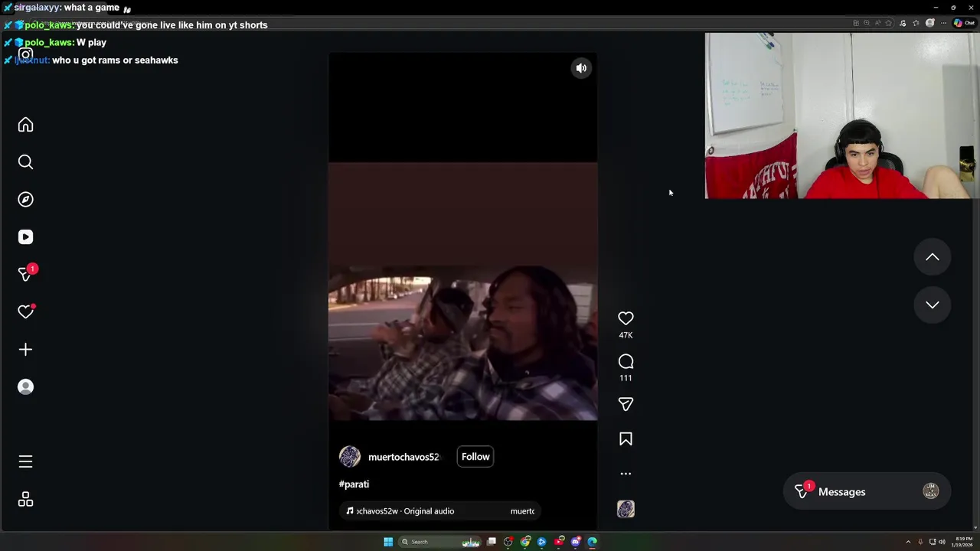Open Notifications heart in sidebar

[x=25, y=311]
